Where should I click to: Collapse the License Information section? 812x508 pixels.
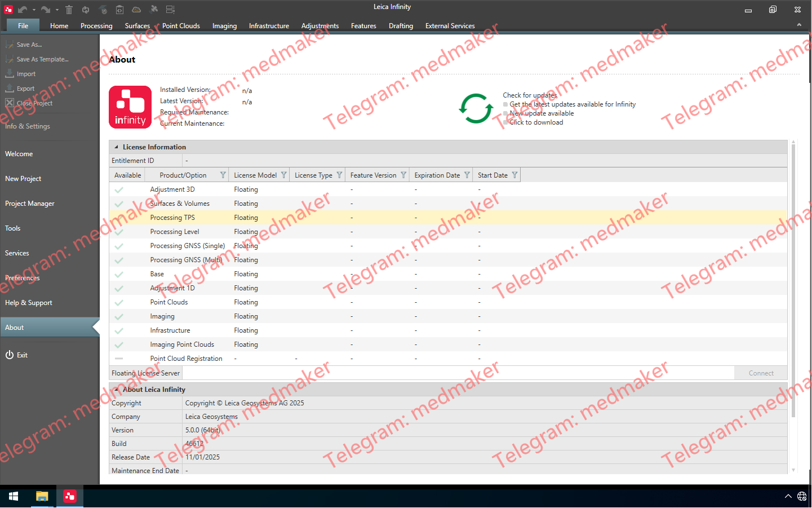click(117, 147)
